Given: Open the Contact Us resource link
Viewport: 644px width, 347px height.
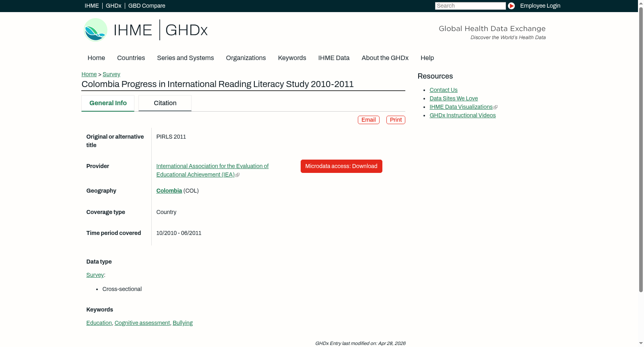Looking at the screenshot, I should [444, 90].
